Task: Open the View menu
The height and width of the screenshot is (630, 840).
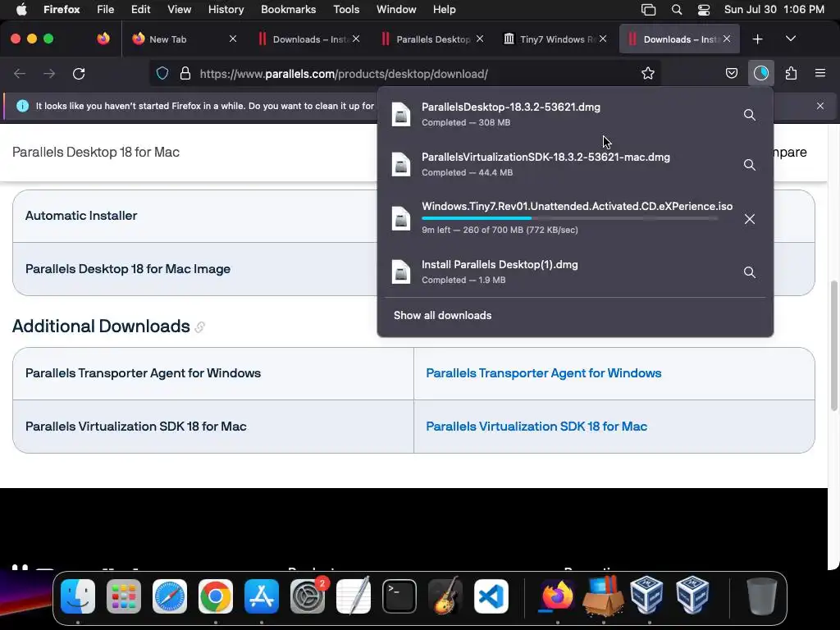Action: pos(179,10)
